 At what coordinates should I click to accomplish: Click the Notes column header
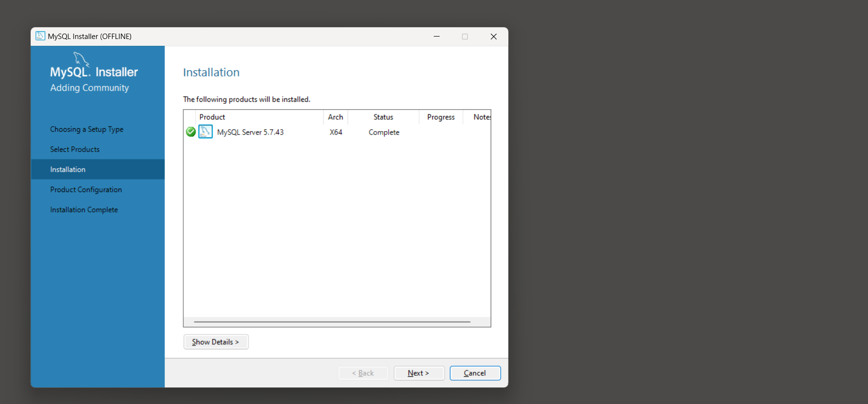tap(477, 117)
